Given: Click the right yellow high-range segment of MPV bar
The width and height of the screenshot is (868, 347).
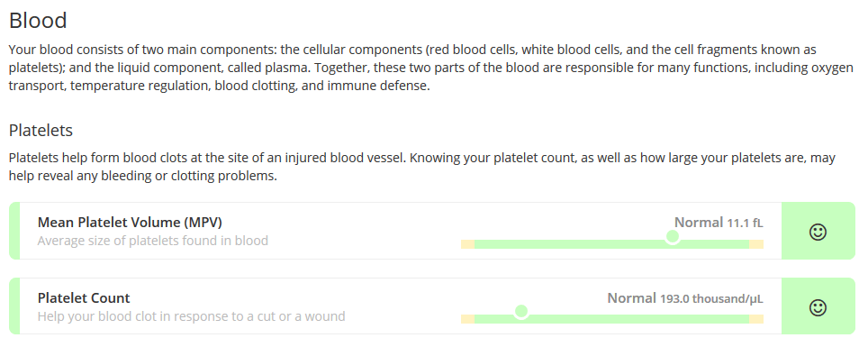Looking at the screenshot, I should (756, 244).
